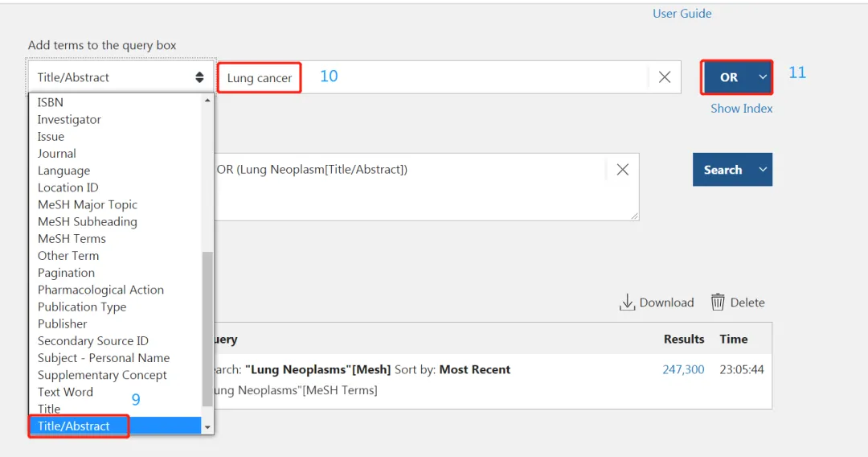
Task: Select Issue from the field list
Action: click(116, 136)
